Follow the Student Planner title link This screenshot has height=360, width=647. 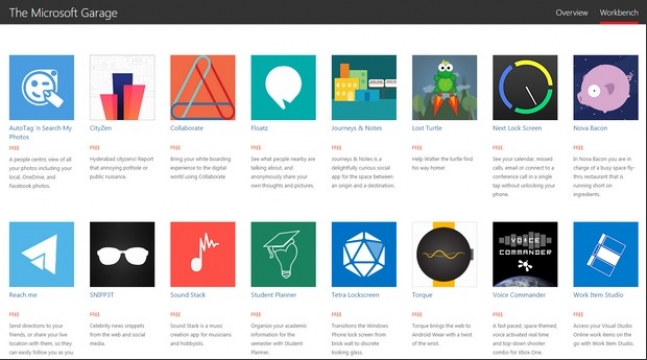coord(274,295)
